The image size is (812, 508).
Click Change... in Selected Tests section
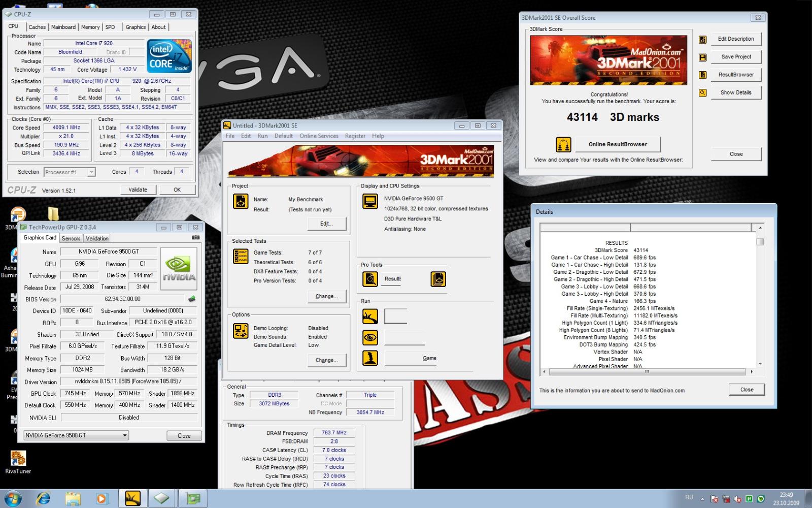pyautogui.click(x=327, y=296)
